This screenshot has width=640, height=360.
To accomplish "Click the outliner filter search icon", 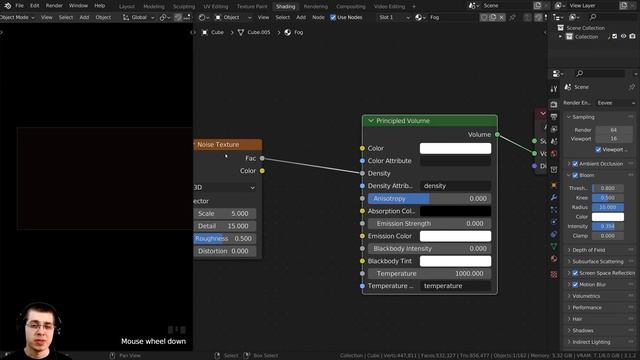I will coord(593,17).
